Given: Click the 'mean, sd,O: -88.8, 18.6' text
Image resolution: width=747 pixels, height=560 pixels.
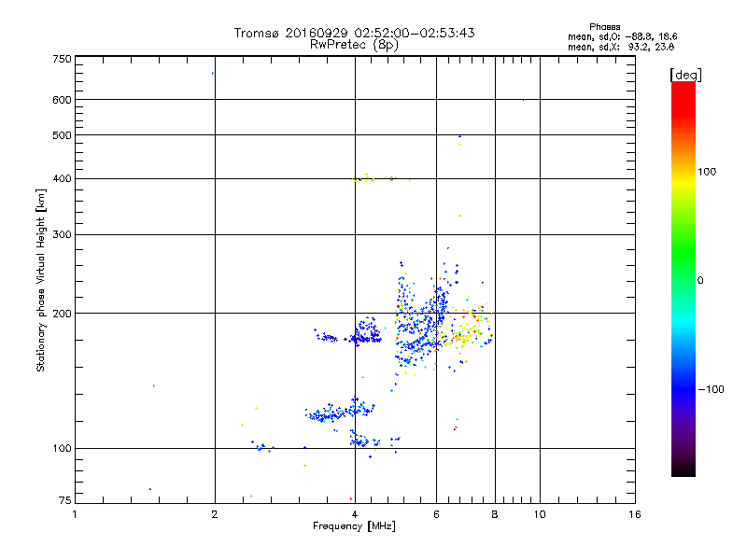Looking at the screenshot, I should point(622,36).
